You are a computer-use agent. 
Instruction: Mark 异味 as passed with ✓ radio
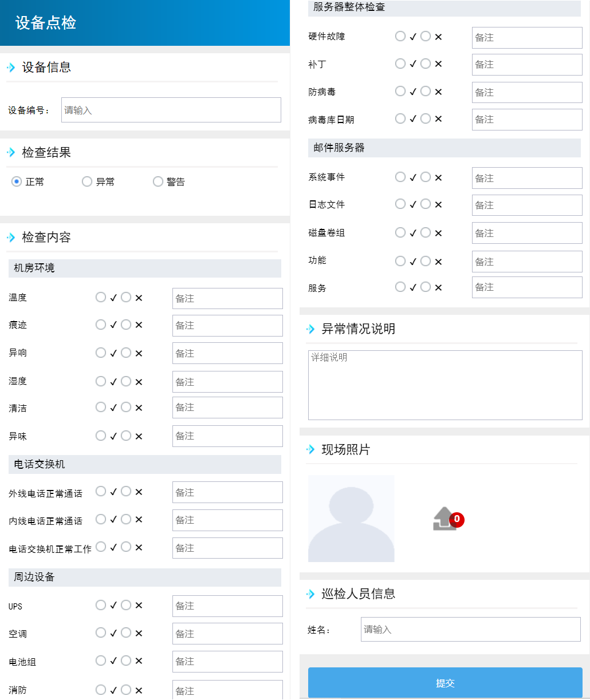coord(101,436)
